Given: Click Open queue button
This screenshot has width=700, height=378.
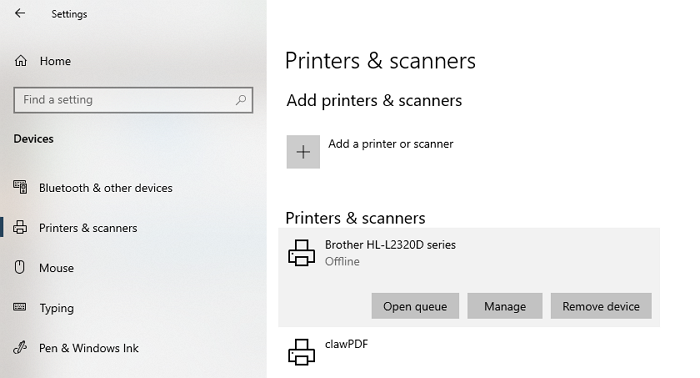Looking at the screenshot, I should [415, 306].
